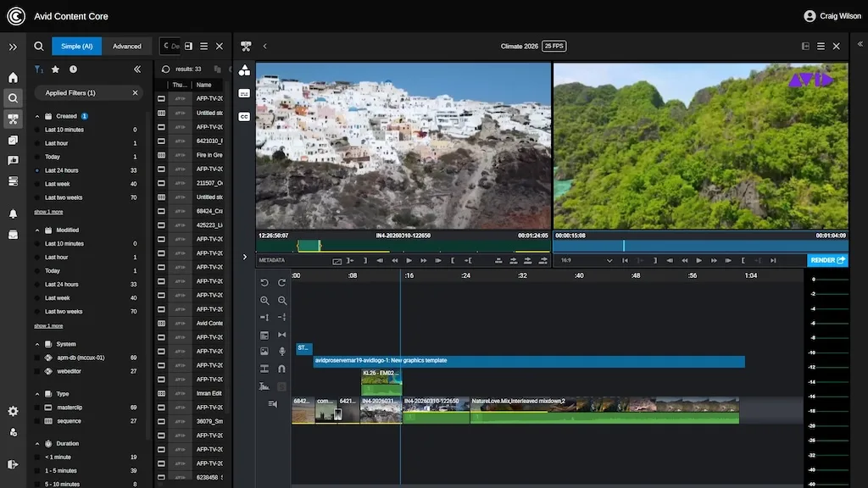868x488 pixels.
Task: Enable the sequence type filter checkbox
Action: pos(37,421)
